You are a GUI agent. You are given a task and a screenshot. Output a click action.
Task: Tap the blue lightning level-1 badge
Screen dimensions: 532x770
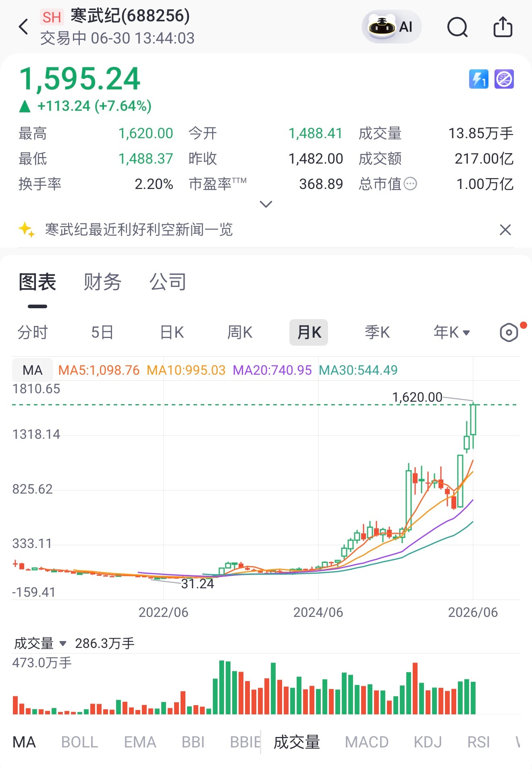pos(478,79)
